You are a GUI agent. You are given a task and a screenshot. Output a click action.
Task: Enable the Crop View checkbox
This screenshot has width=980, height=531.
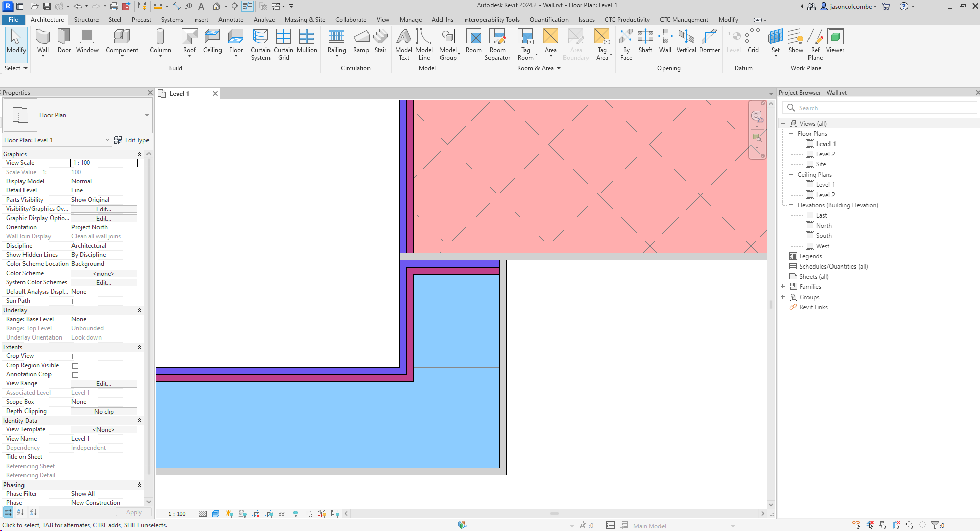click(76, 356)
